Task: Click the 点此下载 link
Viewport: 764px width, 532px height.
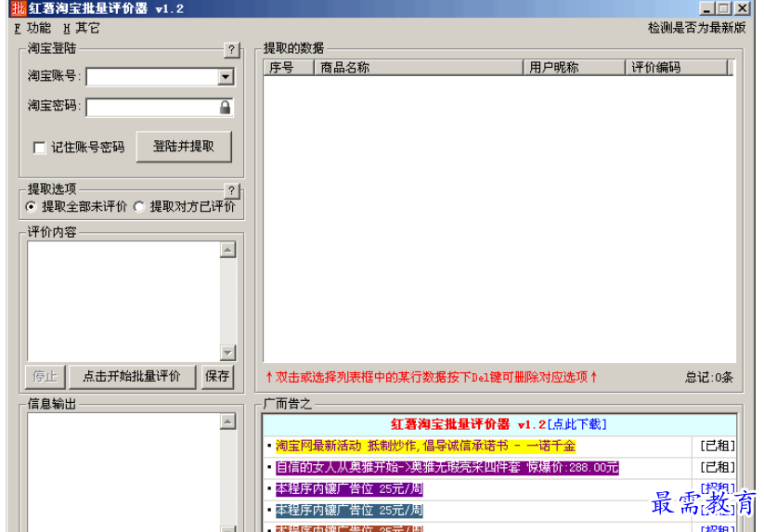Action: coord(577,425)
